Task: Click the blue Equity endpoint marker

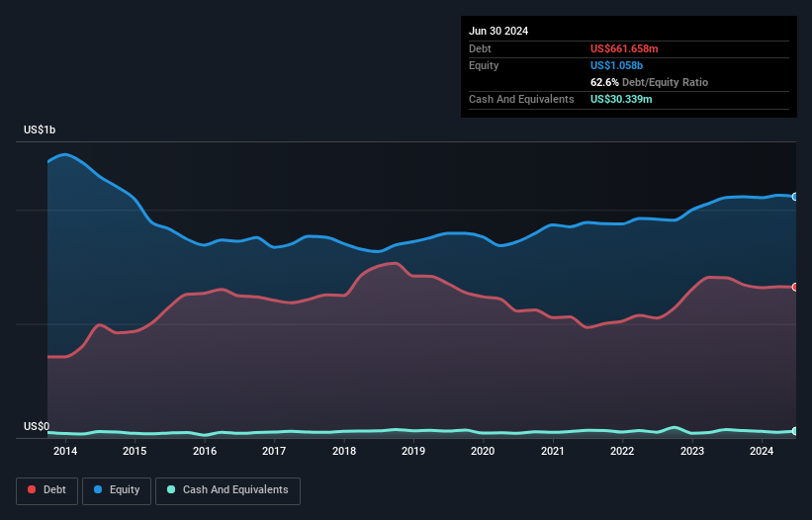Action: 795,197
